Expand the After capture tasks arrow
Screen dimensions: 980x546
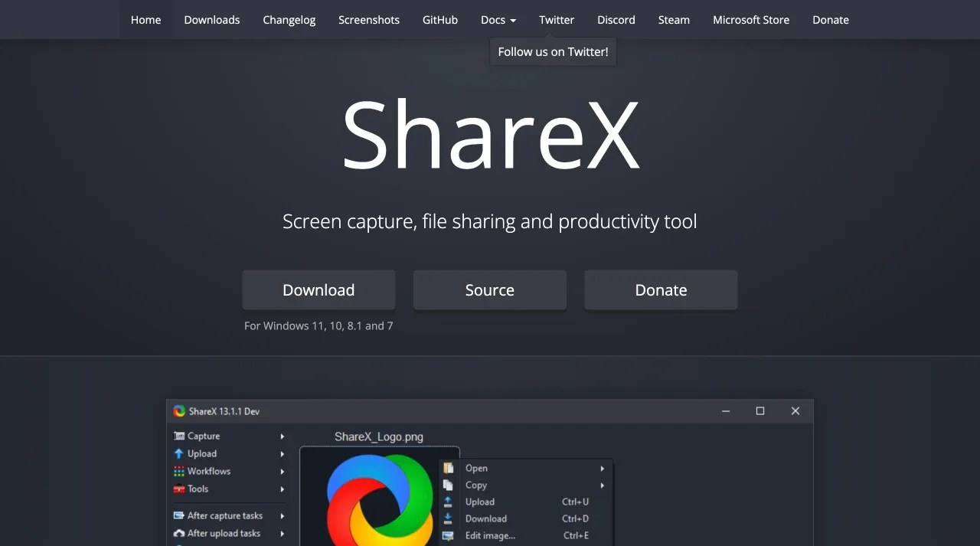pyautogui.click(x=282, y=515)
